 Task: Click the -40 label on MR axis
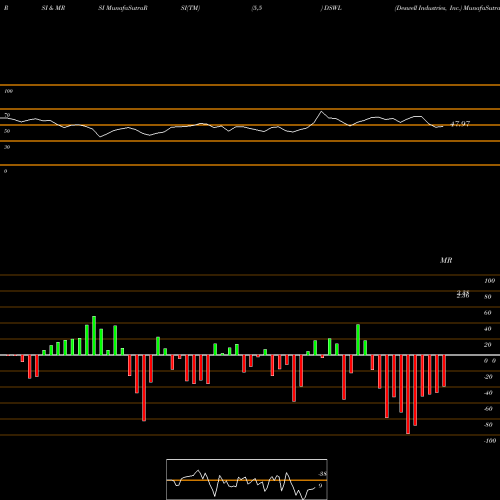[488, 393]
